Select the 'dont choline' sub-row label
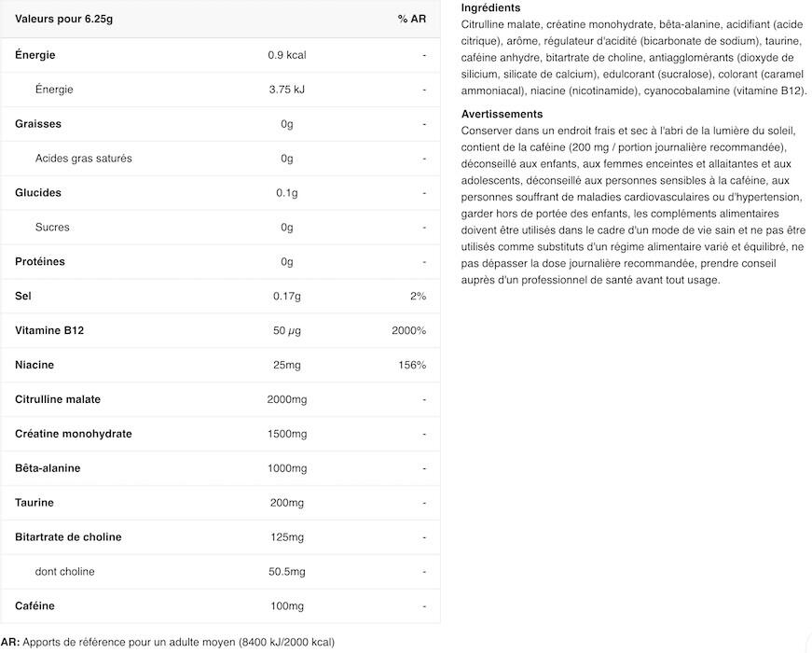The image size is (812, 653). pos(64,572)
